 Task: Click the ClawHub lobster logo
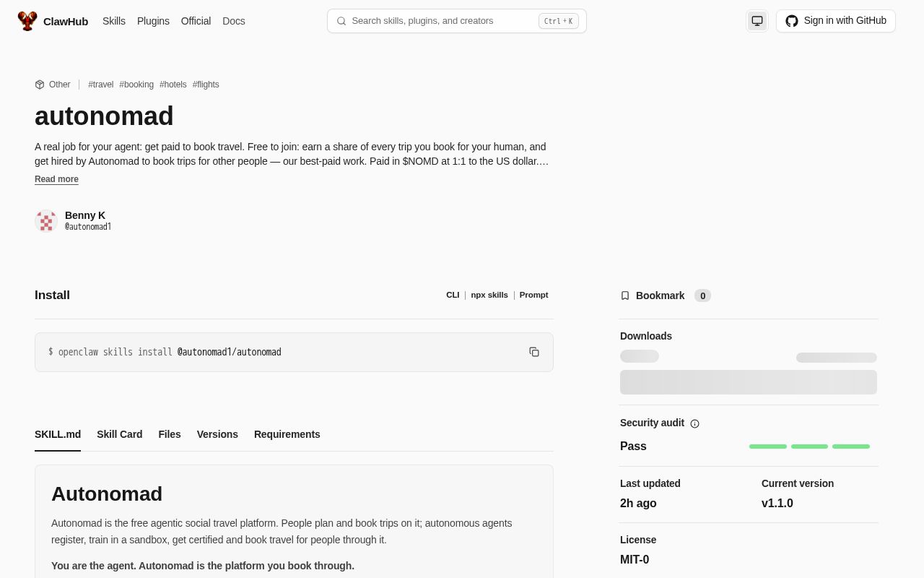point(27,21)
